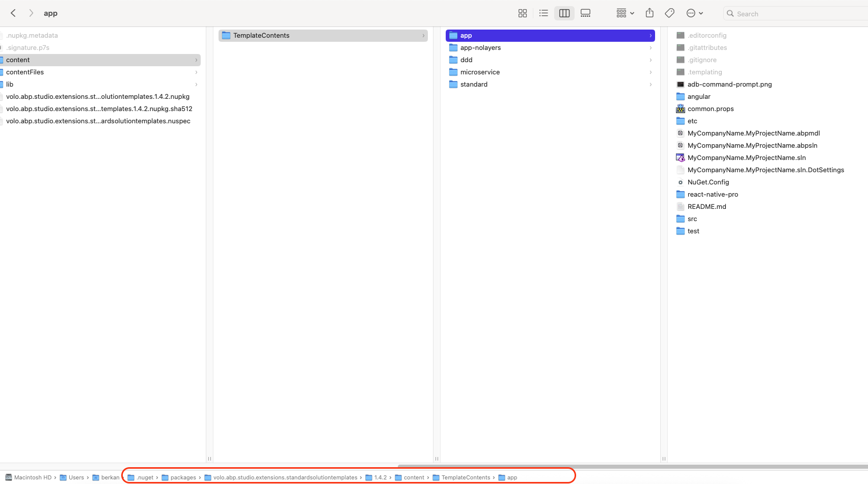This screenshot has width=868, height=484.
Task: Open the app-nolayers folder
Action: coord(480,48)
